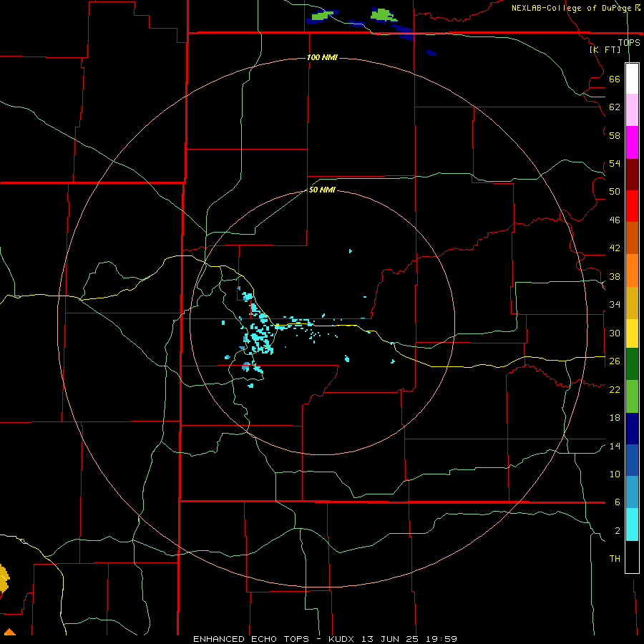Image resolution: width=644 pixels, height=644 pixels.
Task: Click the 100 NMI range ring label
Action: [x=322, y=57]
